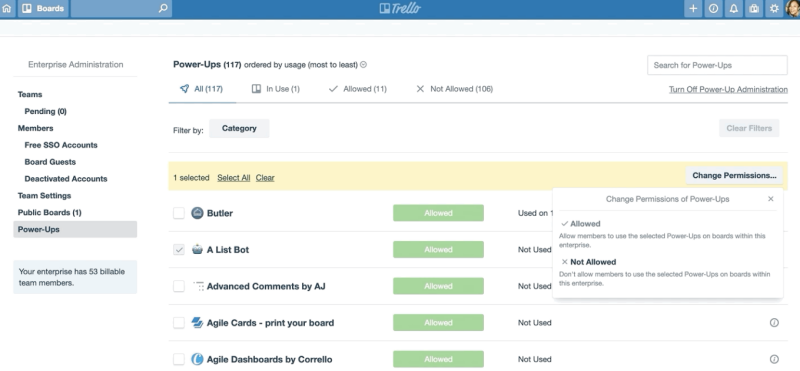Switch to the Not Allowed (106) tab
This screenshot has width=800, height=371.
tap(454, 89)
